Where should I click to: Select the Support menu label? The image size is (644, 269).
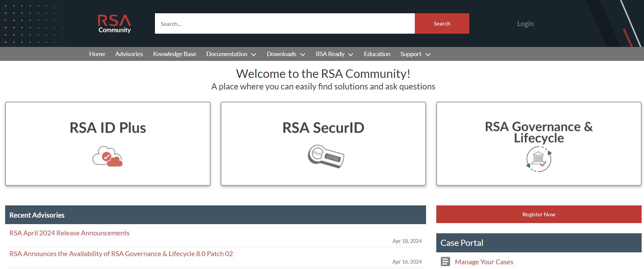[411, 54]
